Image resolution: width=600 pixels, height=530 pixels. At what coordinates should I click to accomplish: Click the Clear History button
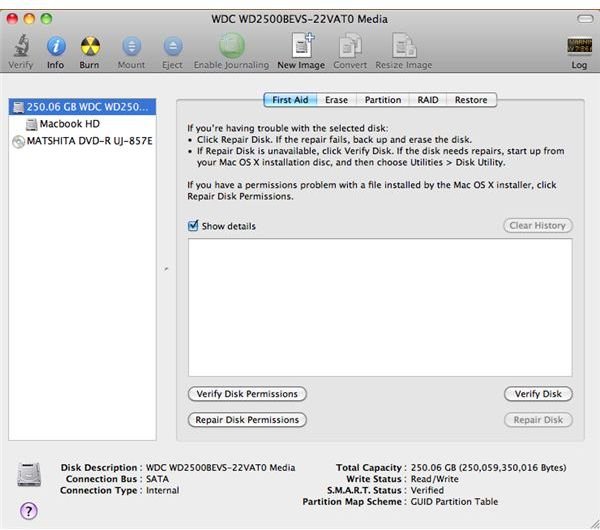coord(538,225)
